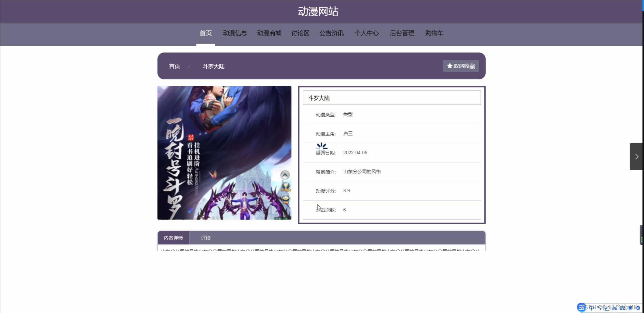Go to 动漫信息 in the nav bar
The width and height of the screenshot is (644, 313).
click(x=235, y=33)
